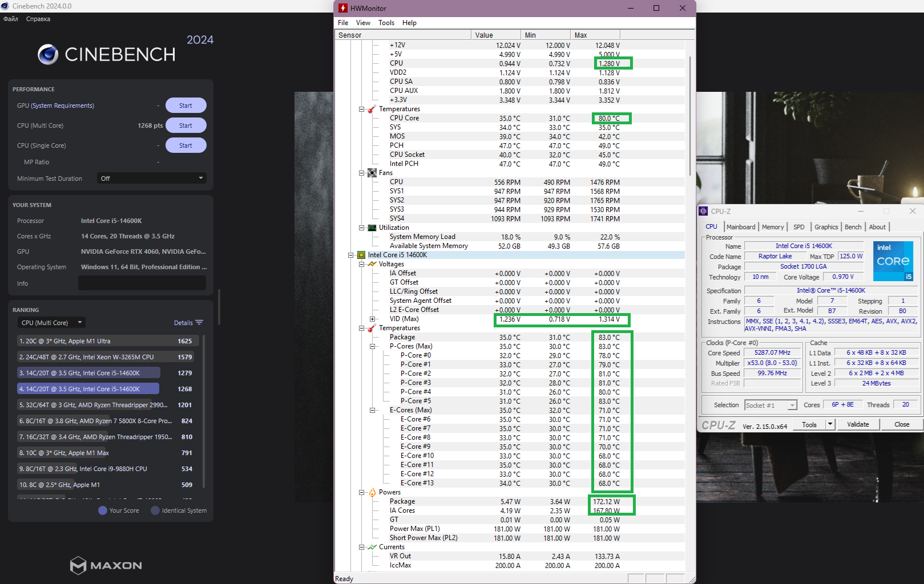Click the filter icon next to Details
Image resolution: width=924 pixels, height=584 pixels.
pyautogui.click(x=199, y=323)
